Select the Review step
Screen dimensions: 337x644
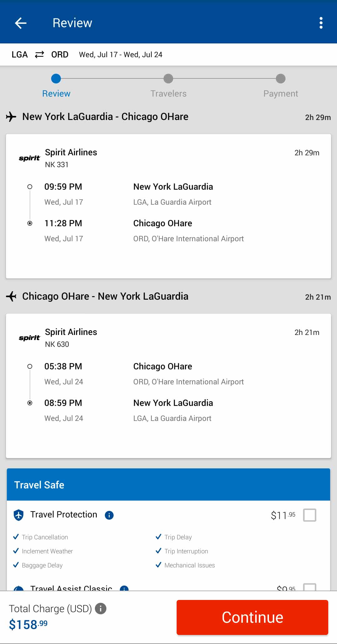[x=56, y=79]
